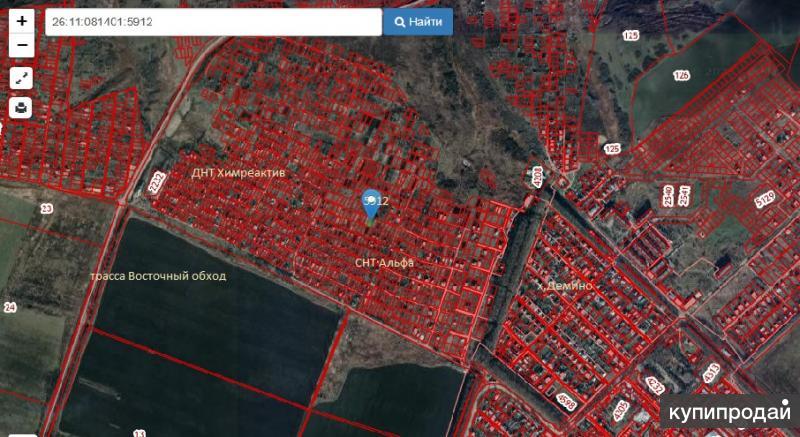Click the blue location pin marker
800x437 pixels.
coord(371,203)
